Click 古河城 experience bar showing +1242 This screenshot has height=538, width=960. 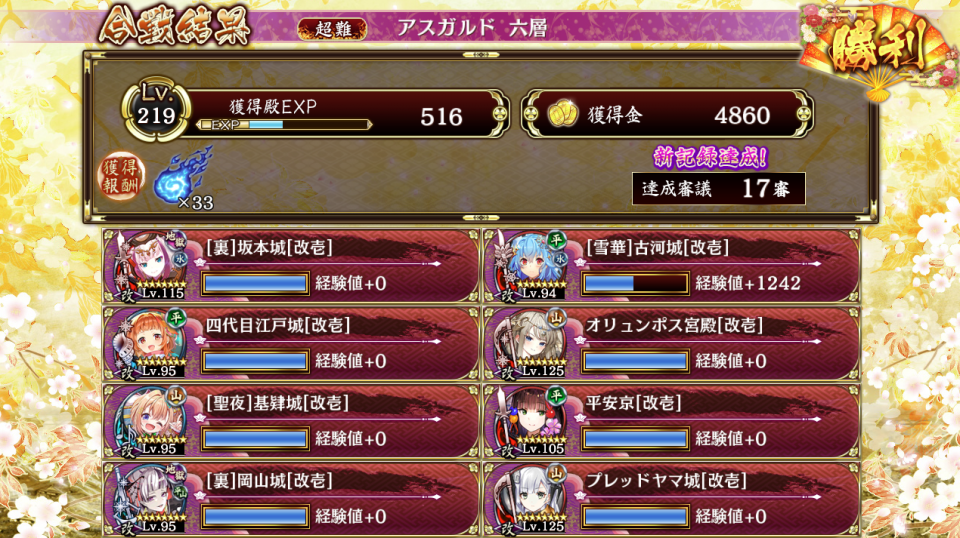636,283
